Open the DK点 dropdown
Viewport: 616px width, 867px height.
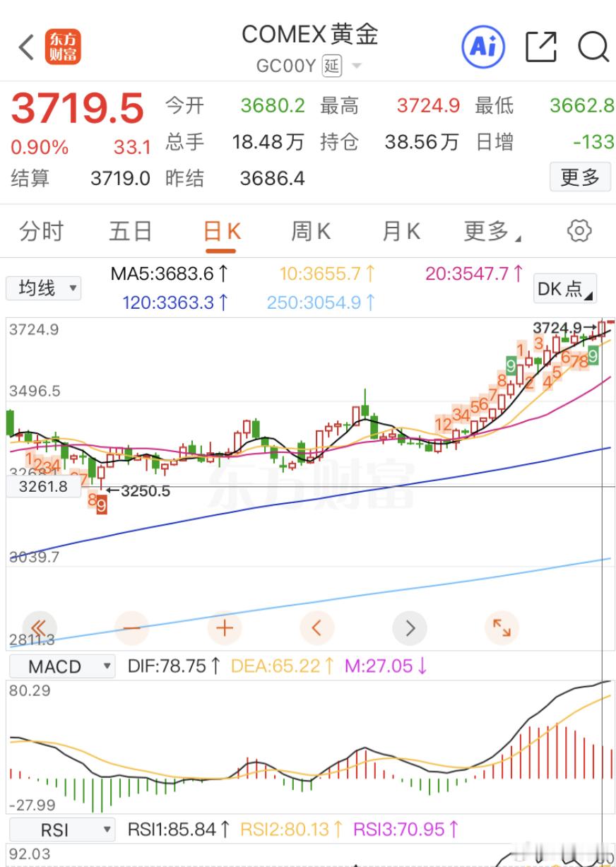[x=565, y=288]
